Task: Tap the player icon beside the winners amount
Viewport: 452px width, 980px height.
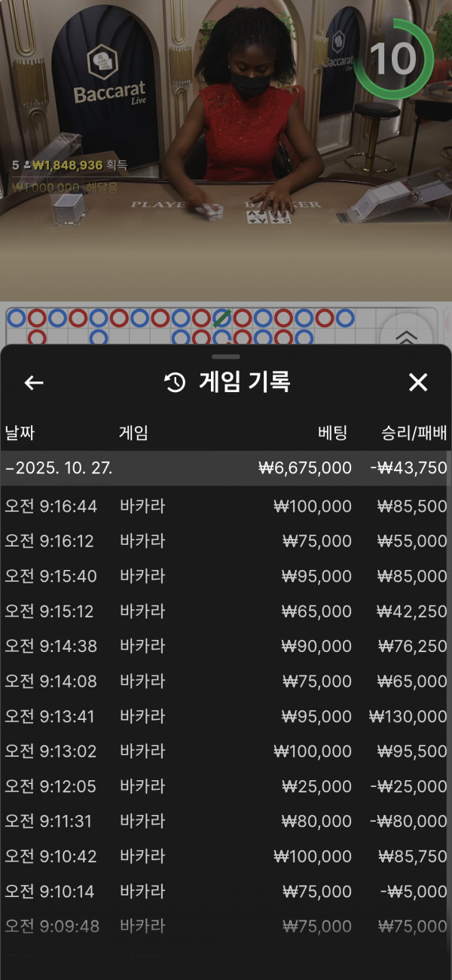Action: point(27,164)
